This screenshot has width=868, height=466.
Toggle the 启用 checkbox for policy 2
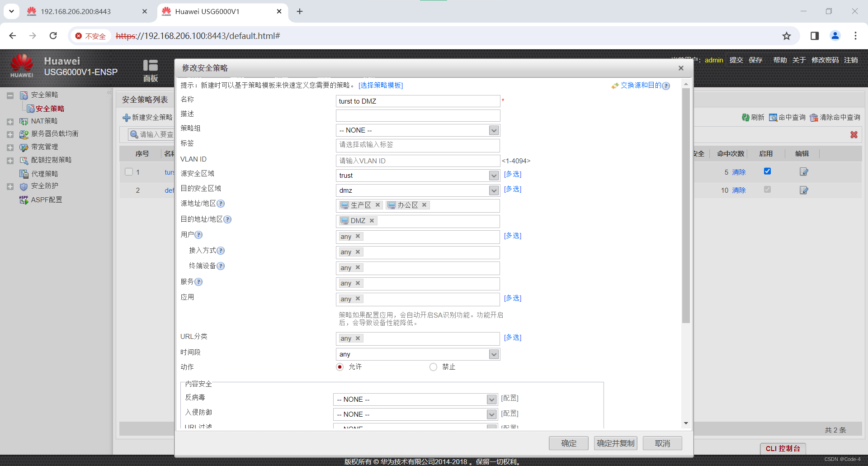tap(767, 190)
